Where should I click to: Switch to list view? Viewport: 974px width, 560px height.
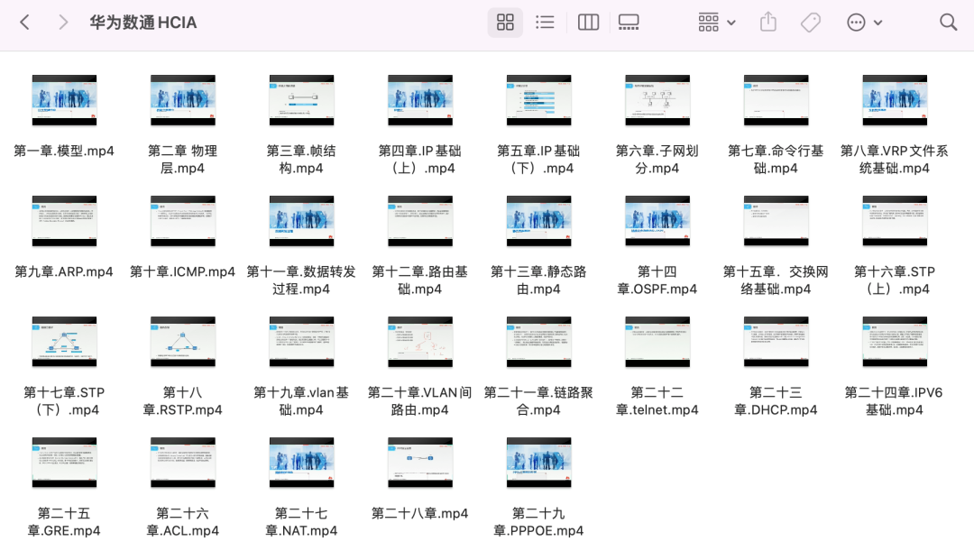click(x=545, y=23)
